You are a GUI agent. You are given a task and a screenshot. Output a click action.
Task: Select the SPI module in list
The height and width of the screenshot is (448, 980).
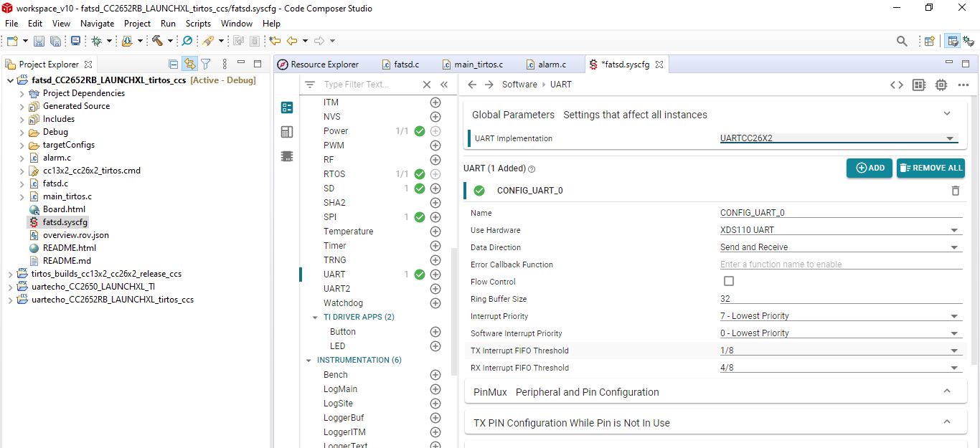coord(330,217)
